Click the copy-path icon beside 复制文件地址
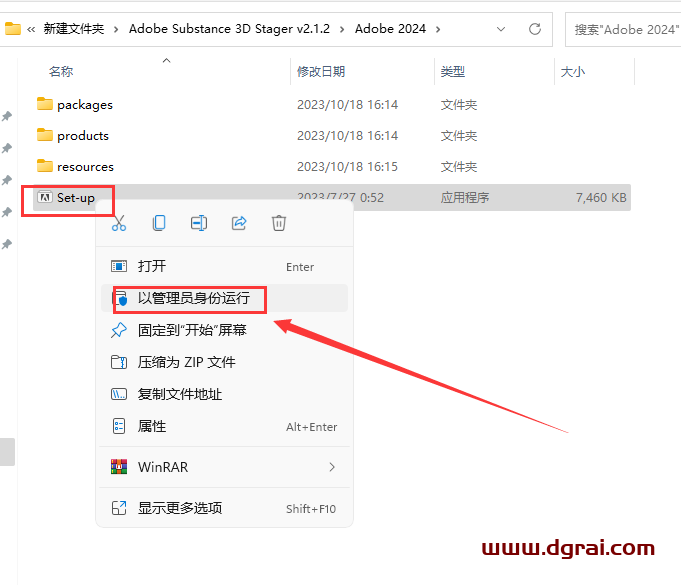The image size is (681, 585). 119,394
